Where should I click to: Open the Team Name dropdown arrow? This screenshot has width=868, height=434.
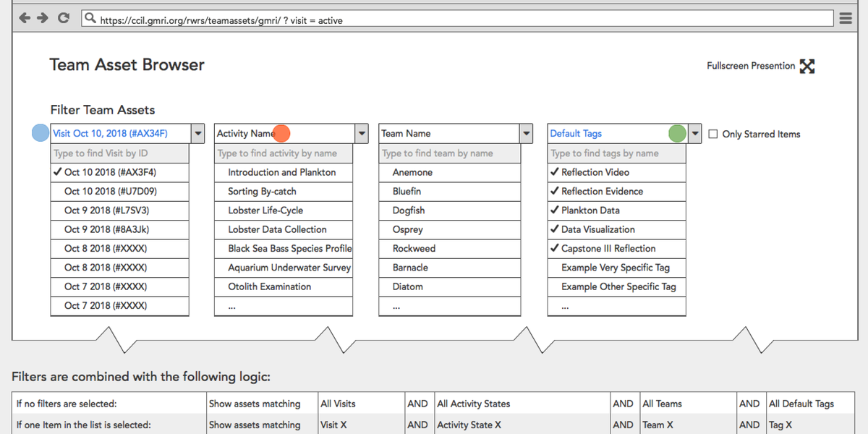tap(526, 133)
